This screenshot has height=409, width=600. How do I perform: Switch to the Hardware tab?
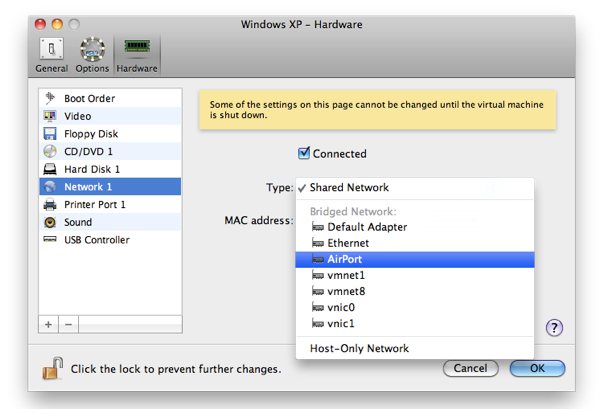point(136,54)
